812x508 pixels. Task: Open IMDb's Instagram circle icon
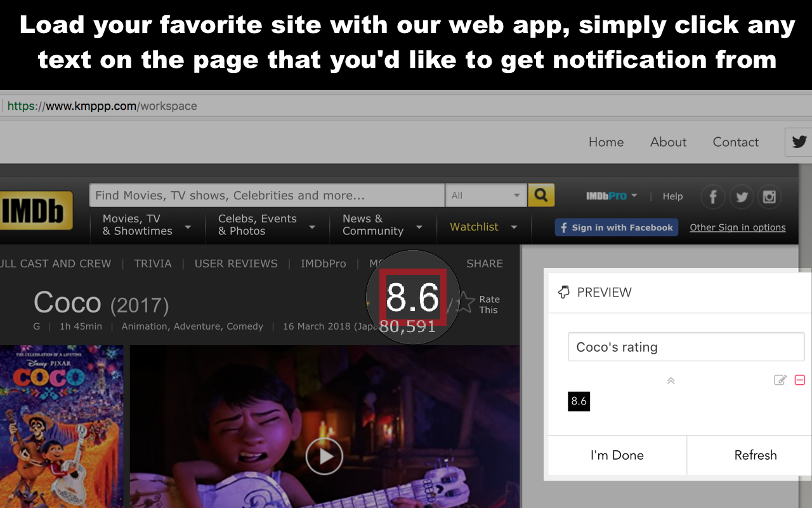[769, 197]
